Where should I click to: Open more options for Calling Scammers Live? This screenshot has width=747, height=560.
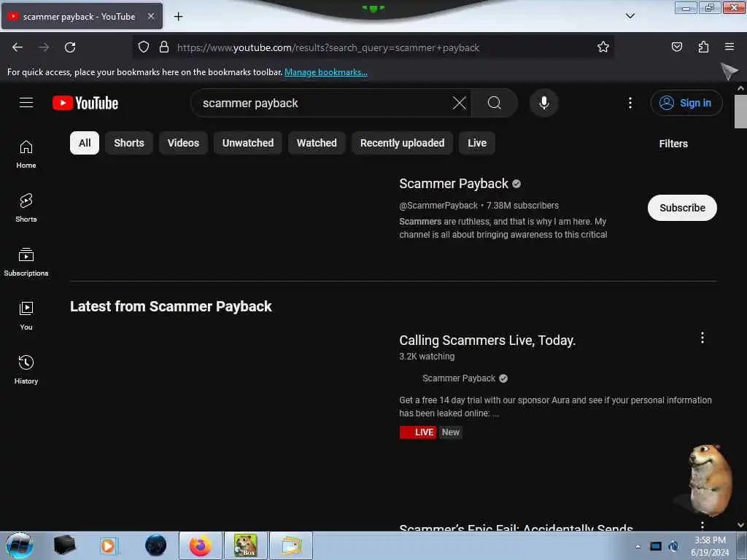pyautogui.click(x=703, y=338)
